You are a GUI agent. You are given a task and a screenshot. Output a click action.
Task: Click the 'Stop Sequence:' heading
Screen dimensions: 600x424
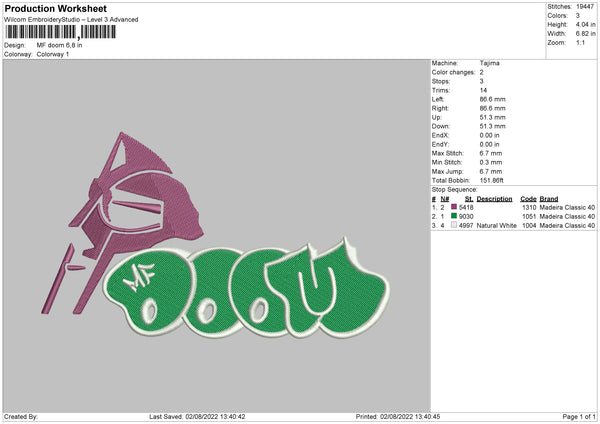[x=455, y=190]
